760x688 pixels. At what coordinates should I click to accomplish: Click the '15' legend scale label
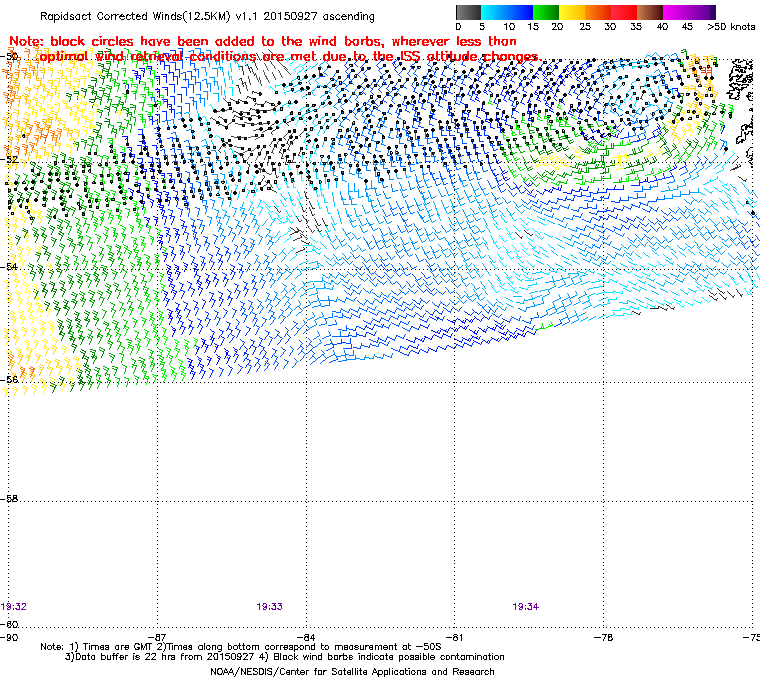pyautogui.click(x=533, y=27)
